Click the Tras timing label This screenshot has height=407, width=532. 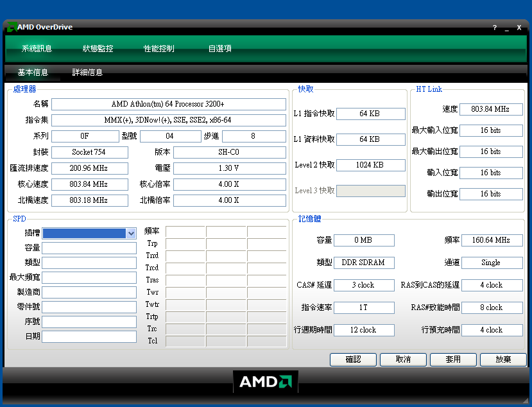[x=152, y=280]
